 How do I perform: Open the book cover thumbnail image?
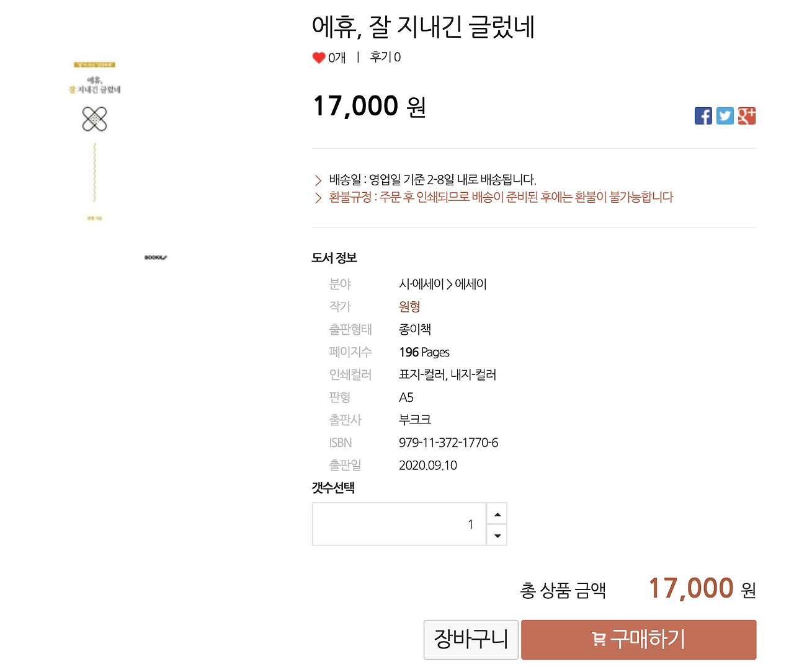point(94,141)
